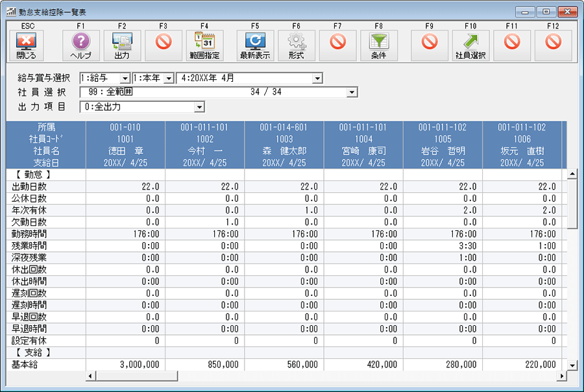Viewport: 584px width, 392px height.
Task: Open F10 社員選択 employee select icon
Action: click(471, 45)
